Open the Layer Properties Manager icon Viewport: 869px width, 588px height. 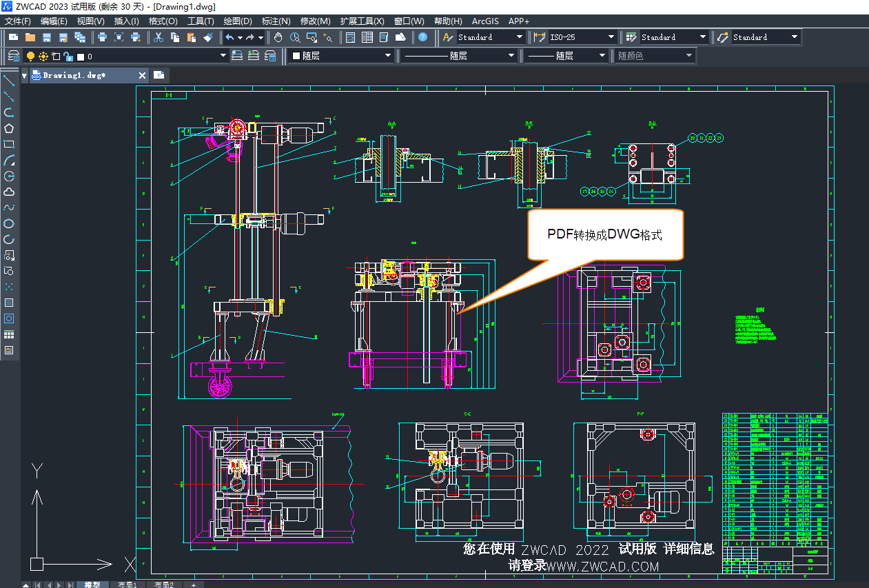[x=13, y=56]
